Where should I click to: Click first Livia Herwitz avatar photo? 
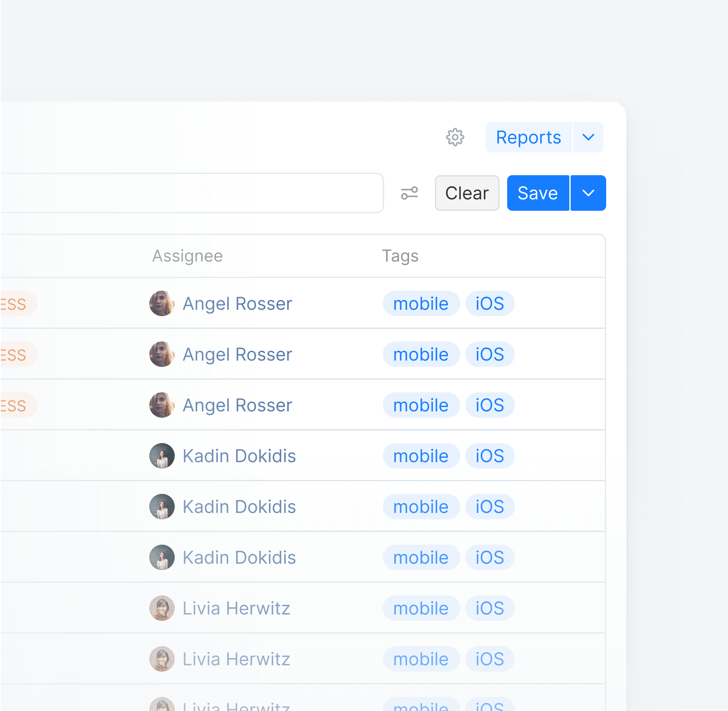coord(162,608)
